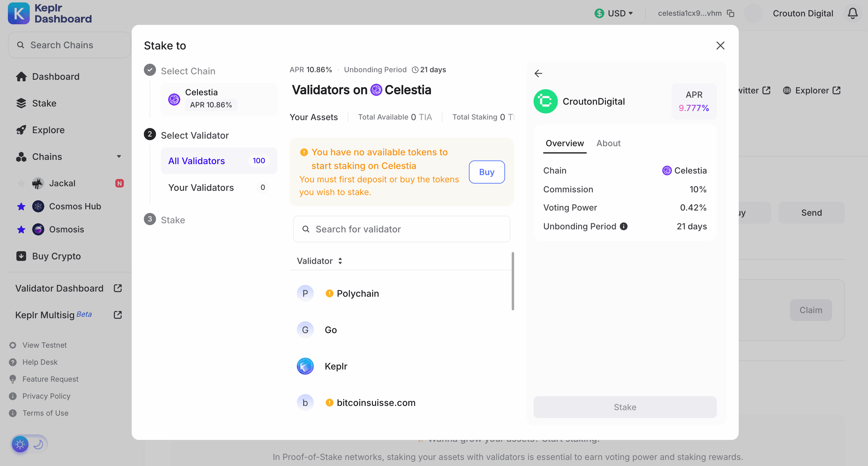Image resolution: width=868 pixels, height=466 pixels.
Task: Switch to the Overview tab
Action: point(565,144)
